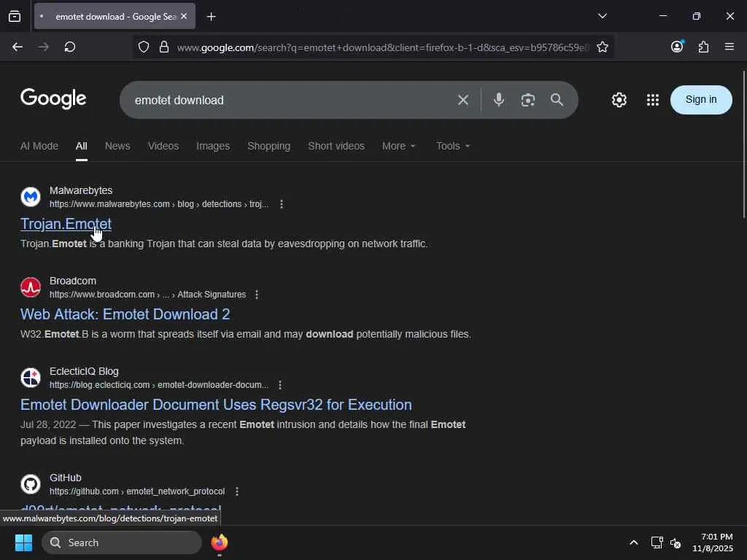Click Broadcom site URL breadcrumb
747x560 pixels.
click(x=147, y=295)
